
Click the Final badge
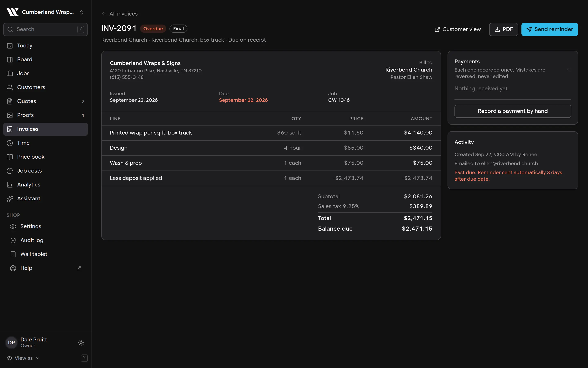coord(178,28)
